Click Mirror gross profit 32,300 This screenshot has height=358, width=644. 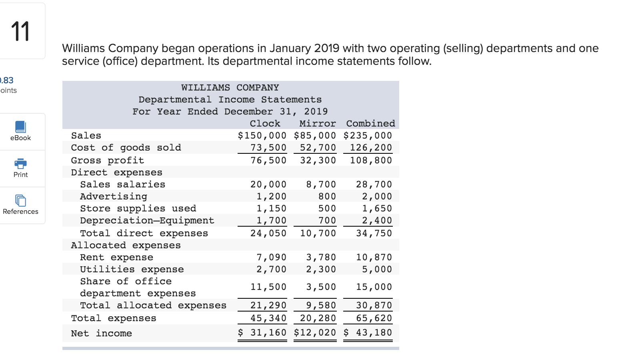point(318,160)
